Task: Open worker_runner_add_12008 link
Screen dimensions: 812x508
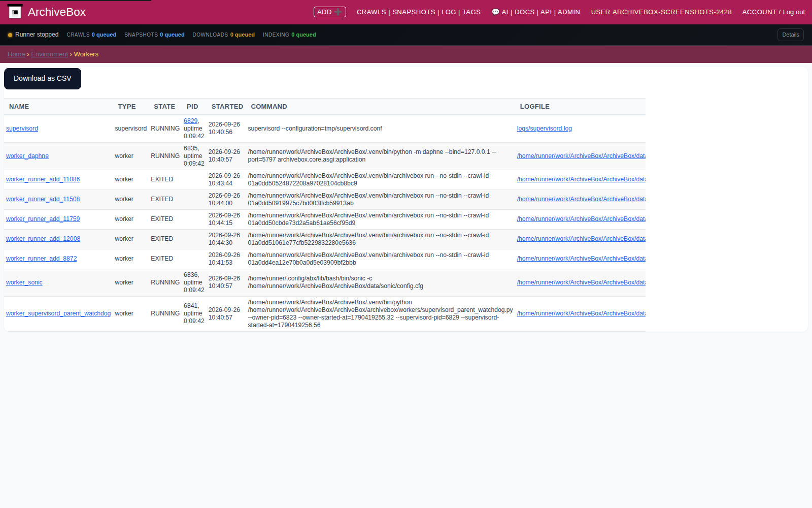Action: point(43,239)
